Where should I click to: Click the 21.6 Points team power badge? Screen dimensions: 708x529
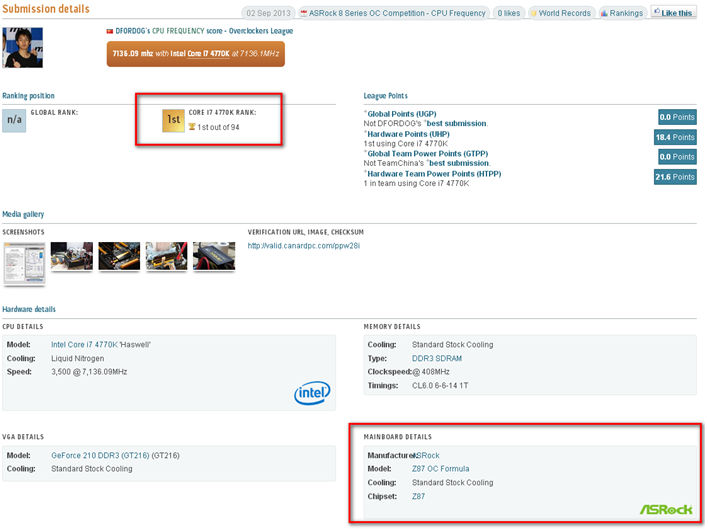tap(676, 177)
